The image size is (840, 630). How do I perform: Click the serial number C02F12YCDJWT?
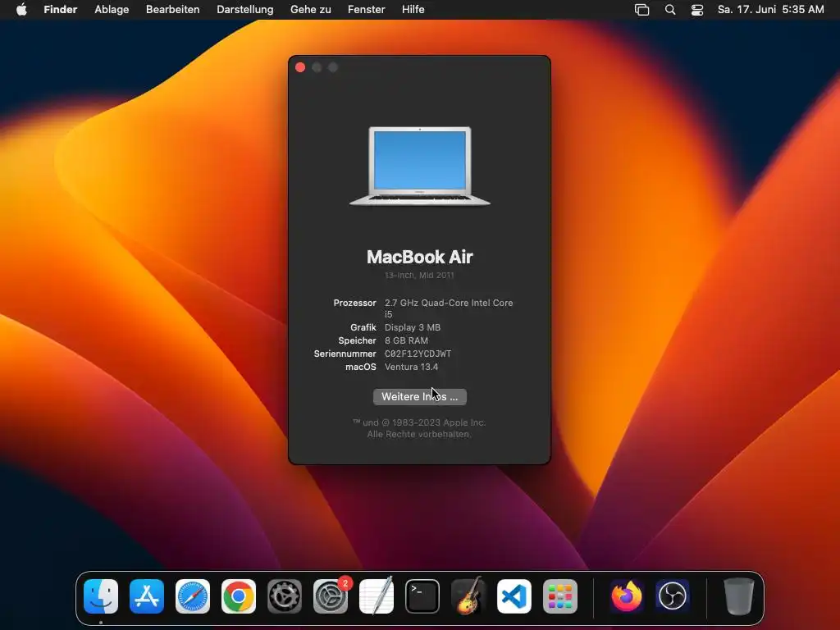pos(418,354)
